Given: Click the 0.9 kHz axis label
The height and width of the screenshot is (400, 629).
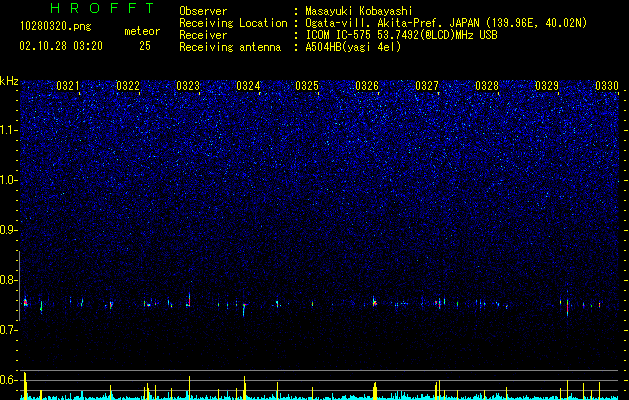Looking at the screenshot, I should tap(9, 230).
